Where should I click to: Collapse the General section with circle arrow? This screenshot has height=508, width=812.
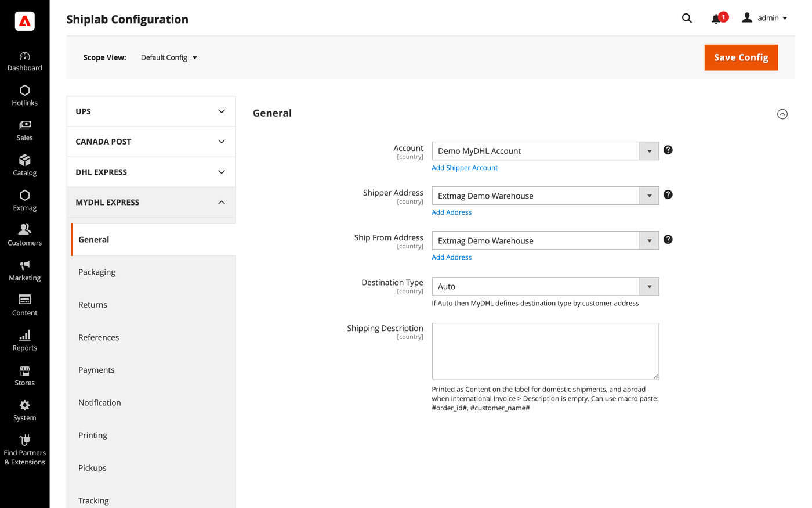pos(782,114)
